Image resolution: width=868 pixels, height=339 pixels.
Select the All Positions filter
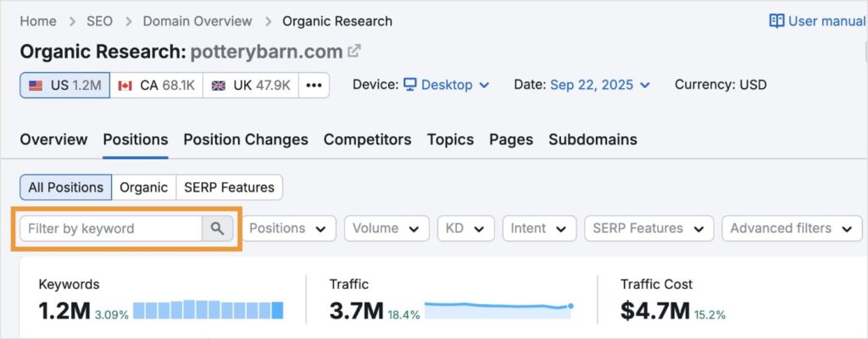[x=66, y=187]
